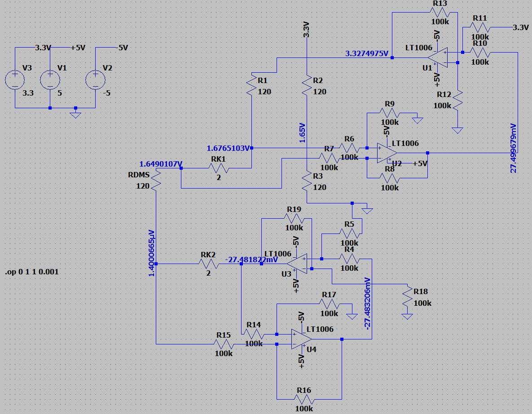Image resolution: width=532 pixels, height=414 pixels.
Task: Select resistor RK1 symbol
Action: [218, 168]
